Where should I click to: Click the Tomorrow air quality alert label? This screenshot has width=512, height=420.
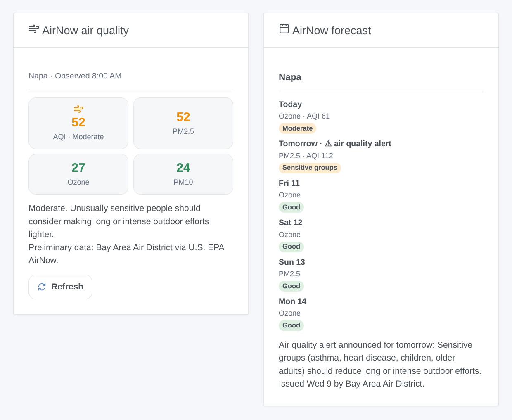point(335,144)
